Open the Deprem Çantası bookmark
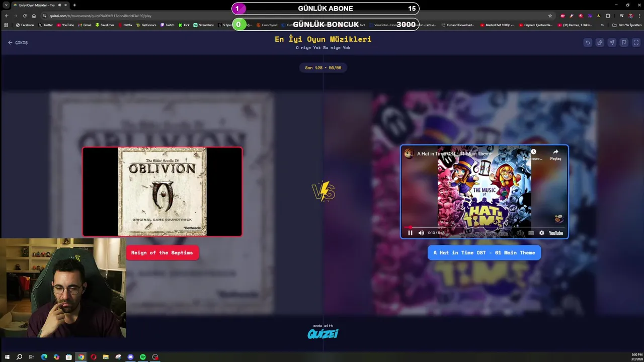This screenshot has width=644, height=362. click(535, 25)
